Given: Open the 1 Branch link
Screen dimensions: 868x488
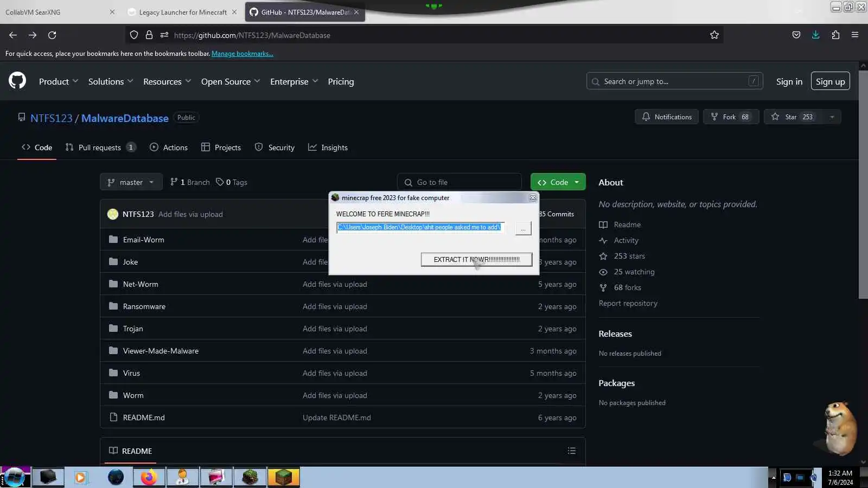Looking at the screenshot, I should coord(190,182).
